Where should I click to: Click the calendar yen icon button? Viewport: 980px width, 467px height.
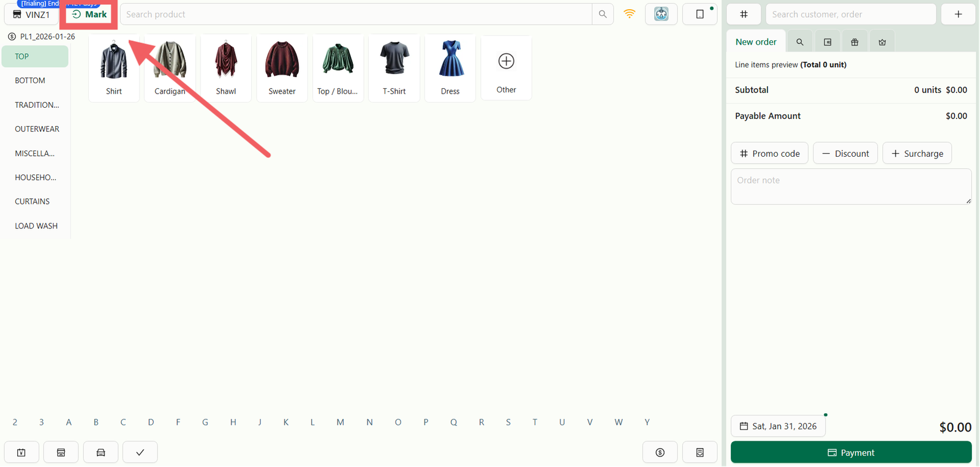click(x=21, y=452)
